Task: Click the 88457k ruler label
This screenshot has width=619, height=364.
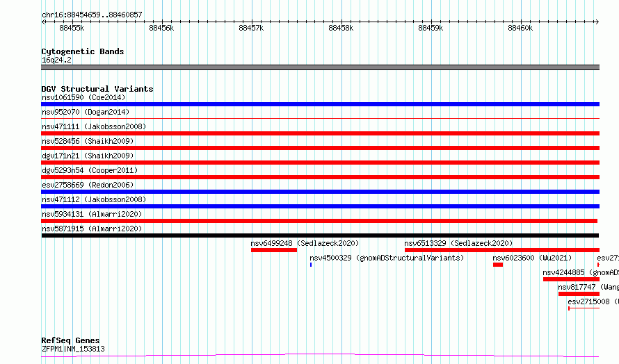Action: click(x=251, y=28)
